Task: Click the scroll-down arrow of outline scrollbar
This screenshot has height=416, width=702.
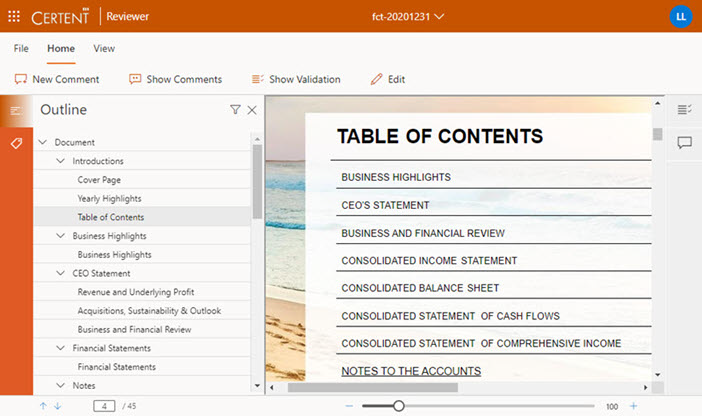Action: (257, 386)
